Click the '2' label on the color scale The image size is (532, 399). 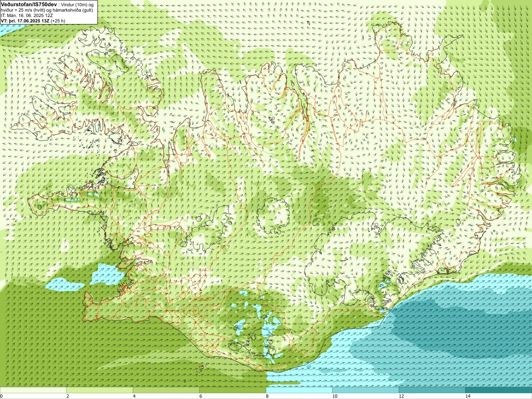[68, 396]
